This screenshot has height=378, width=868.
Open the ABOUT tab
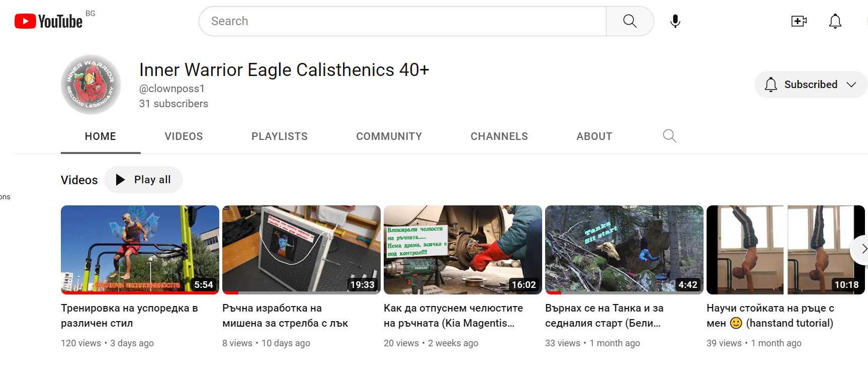(594, 136)
